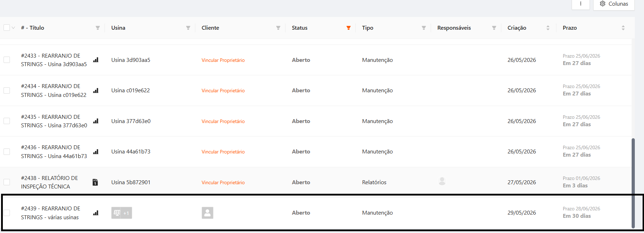Click Relatórios type in row #2438
644x233 pixels.
(x=374, y=182)
